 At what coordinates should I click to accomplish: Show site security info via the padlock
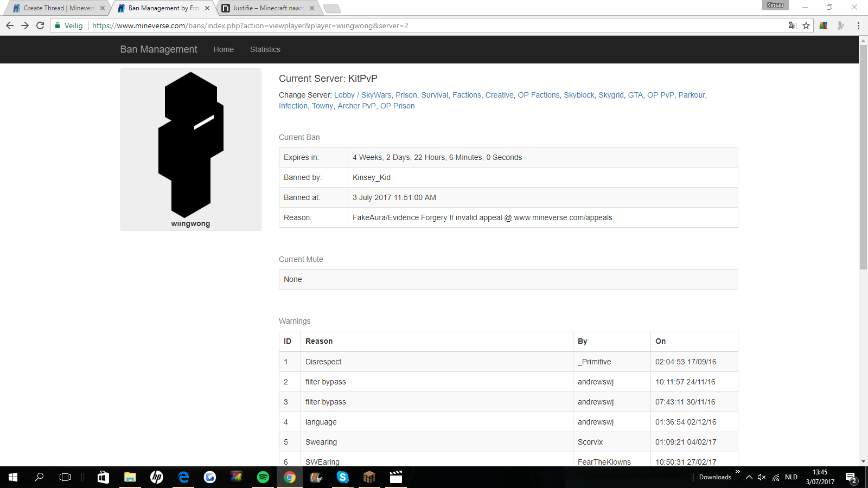58,25
